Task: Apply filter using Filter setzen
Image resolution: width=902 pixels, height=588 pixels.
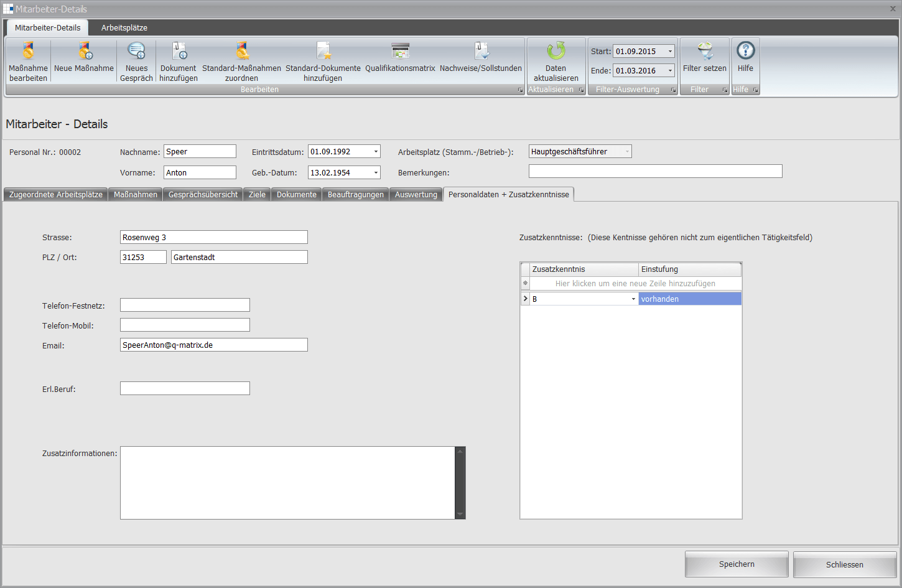Action: 705,51
